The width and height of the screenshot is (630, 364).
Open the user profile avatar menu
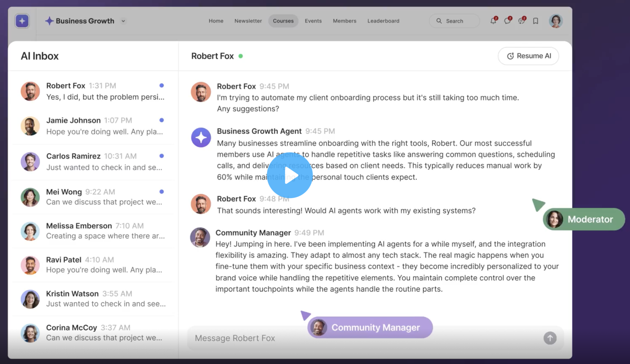point(555,21)
